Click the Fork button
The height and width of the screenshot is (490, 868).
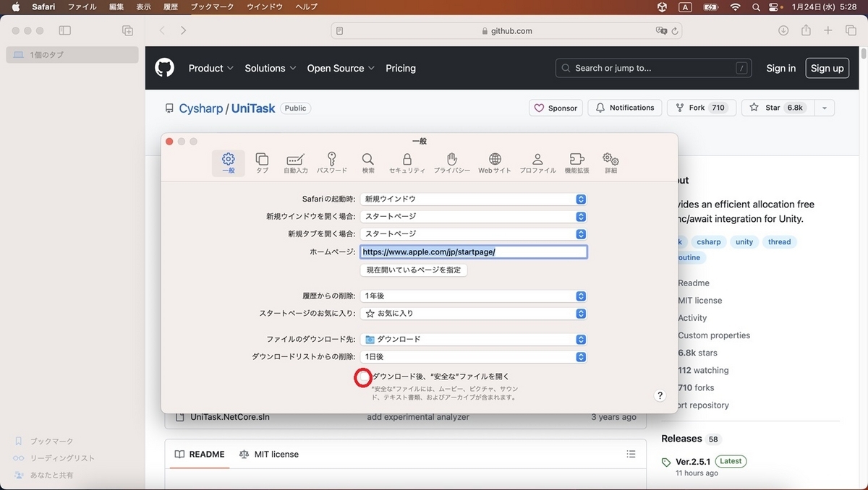coord(702,108)
